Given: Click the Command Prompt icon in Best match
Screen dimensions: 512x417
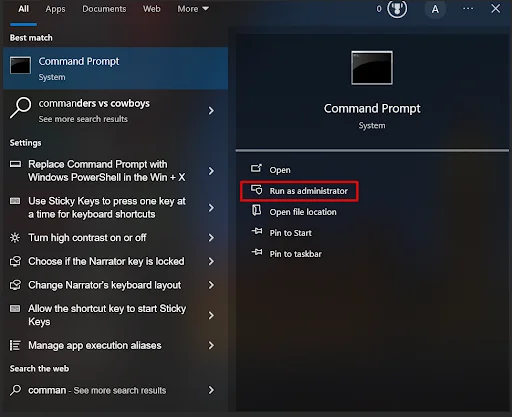Looking at the screenshot, I should (20, 65).
